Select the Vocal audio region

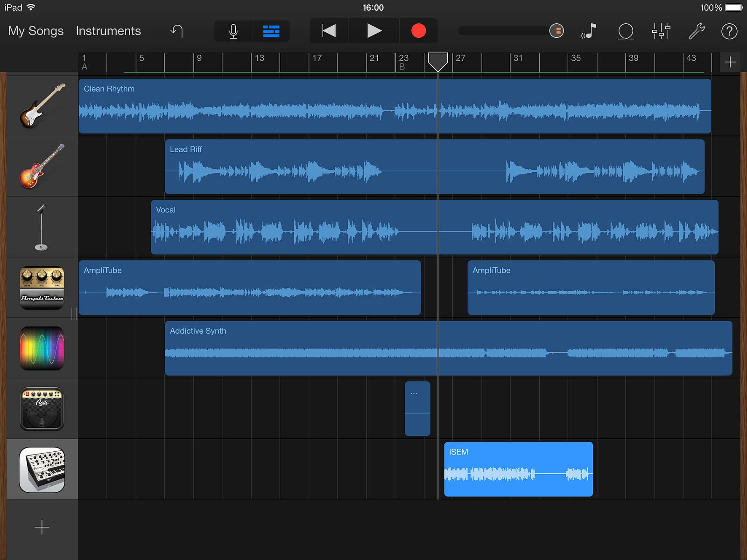(x=435, y=227)
